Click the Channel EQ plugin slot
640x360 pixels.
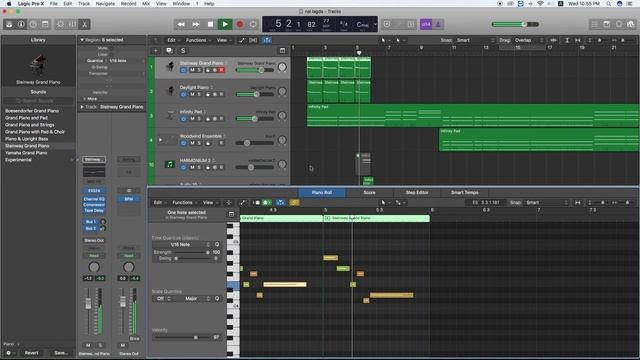(x=94, y=199)
